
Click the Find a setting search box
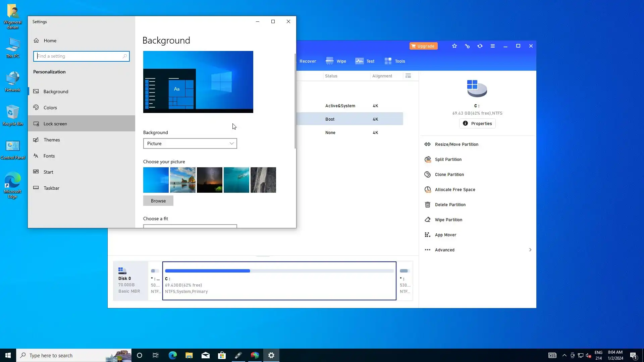(80, 56)
